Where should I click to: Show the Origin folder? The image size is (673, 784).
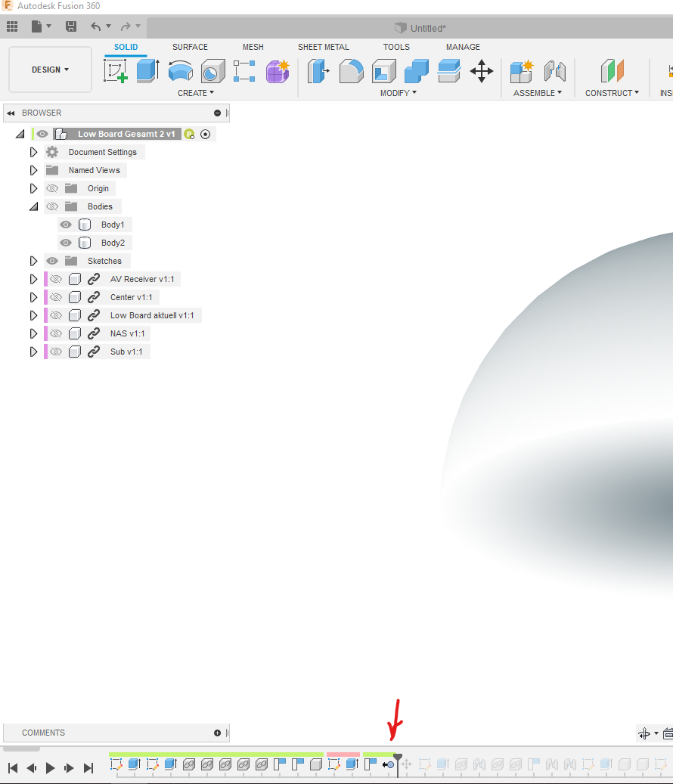tap(52, 188)
